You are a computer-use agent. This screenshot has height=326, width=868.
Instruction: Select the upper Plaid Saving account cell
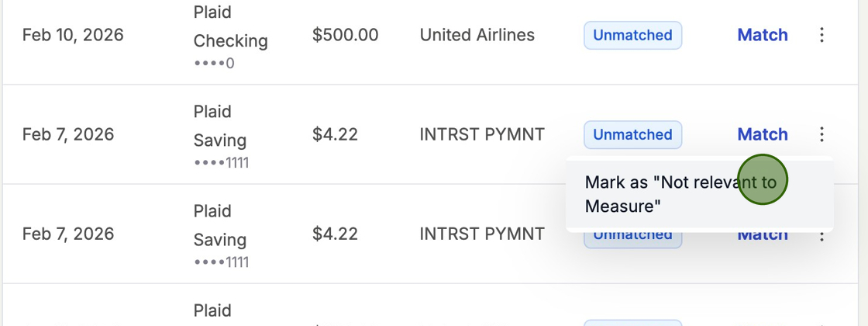pos(220,127)
